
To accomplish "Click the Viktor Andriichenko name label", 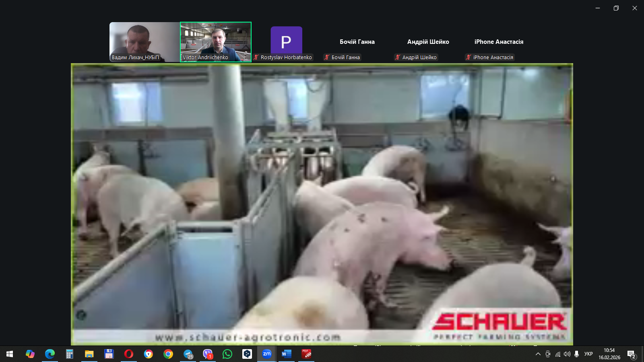I will pos(205,58).
